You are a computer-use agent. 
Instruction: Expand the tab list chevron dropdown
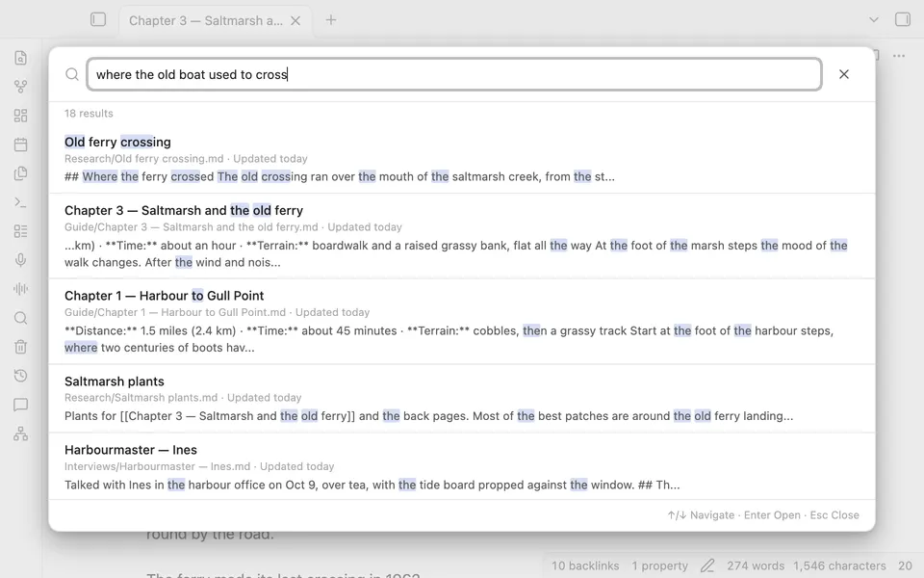[x=874, y=20]
